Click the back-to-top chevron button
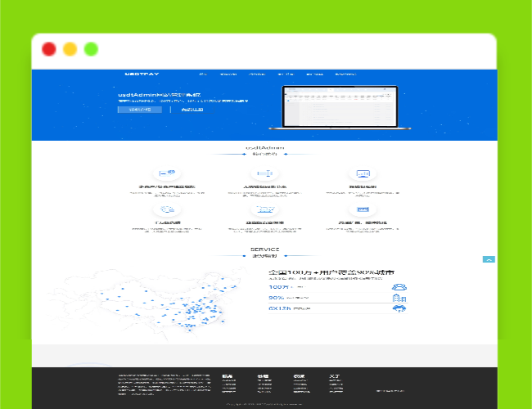 click(489, 259)
